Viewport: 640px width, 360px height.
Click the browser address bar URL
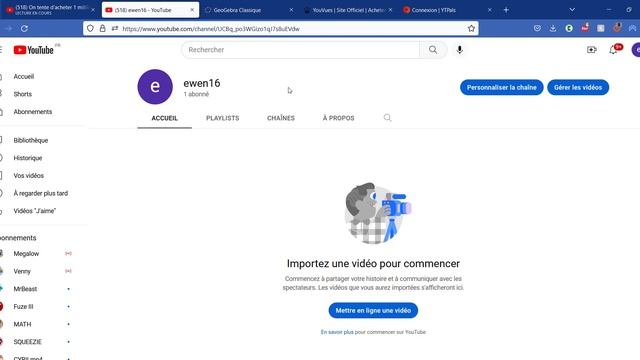[211, 29]
